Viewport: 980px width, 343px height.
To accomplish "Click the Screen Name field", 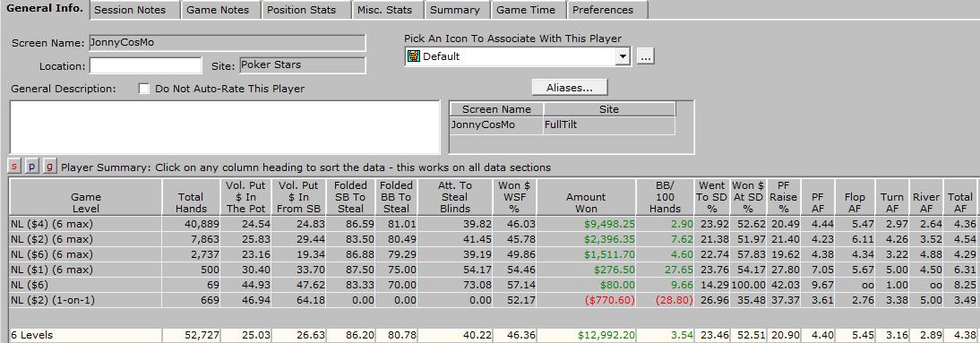I will 227,42.
